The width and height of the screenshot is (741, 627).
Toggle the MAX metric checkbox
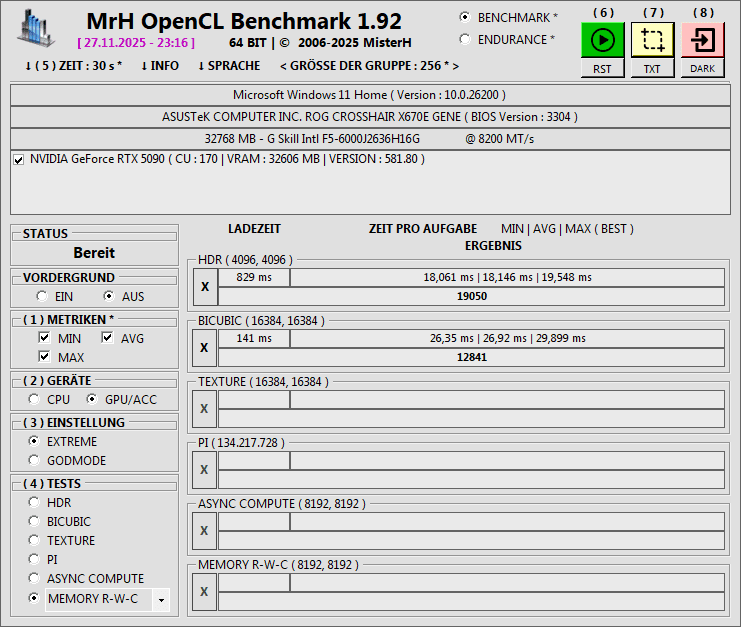pos(44,357)
